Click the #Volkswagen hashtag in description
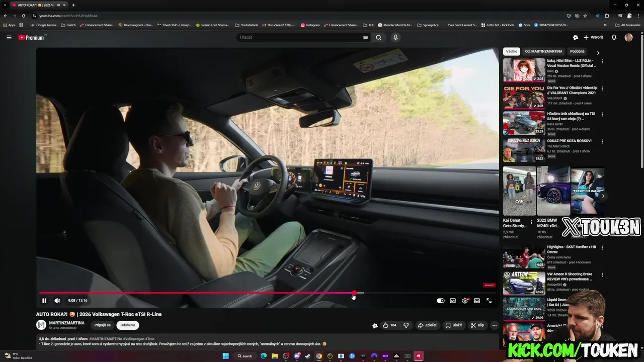This screenshot has width=644, height=362. [x=133, y=339]
